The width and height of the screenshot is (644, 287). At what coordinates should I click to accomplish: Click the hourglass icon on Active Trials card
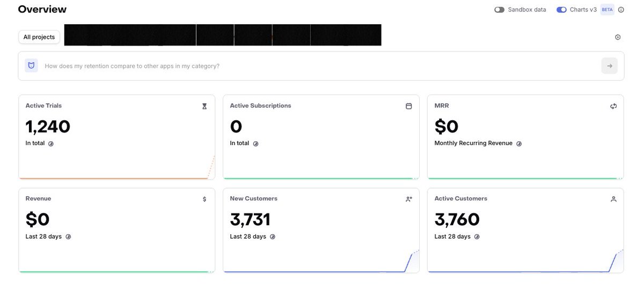point(204,106)
